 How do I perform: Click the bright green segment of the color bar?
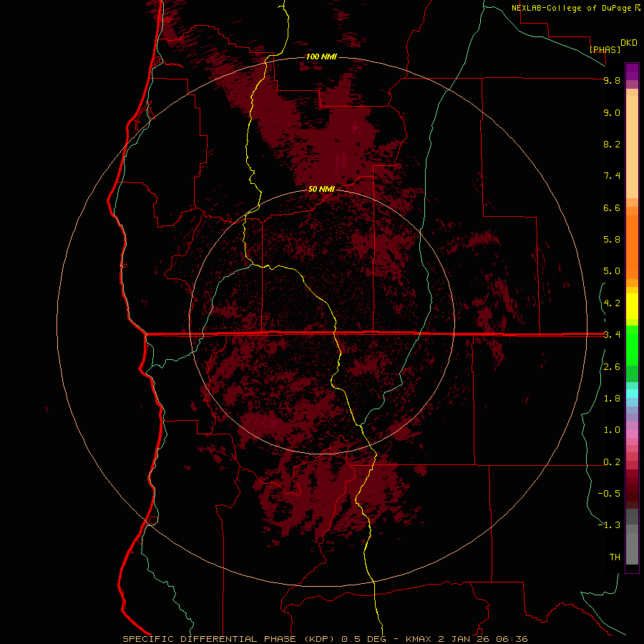[632, 345]
